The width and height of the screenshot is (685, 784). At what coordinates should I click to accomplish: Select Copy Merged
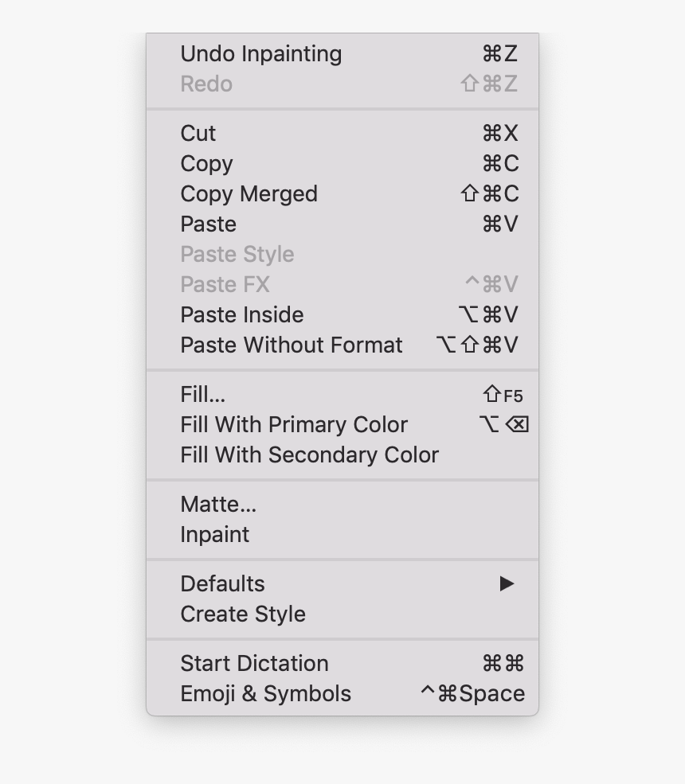click(x=249, y=194)
